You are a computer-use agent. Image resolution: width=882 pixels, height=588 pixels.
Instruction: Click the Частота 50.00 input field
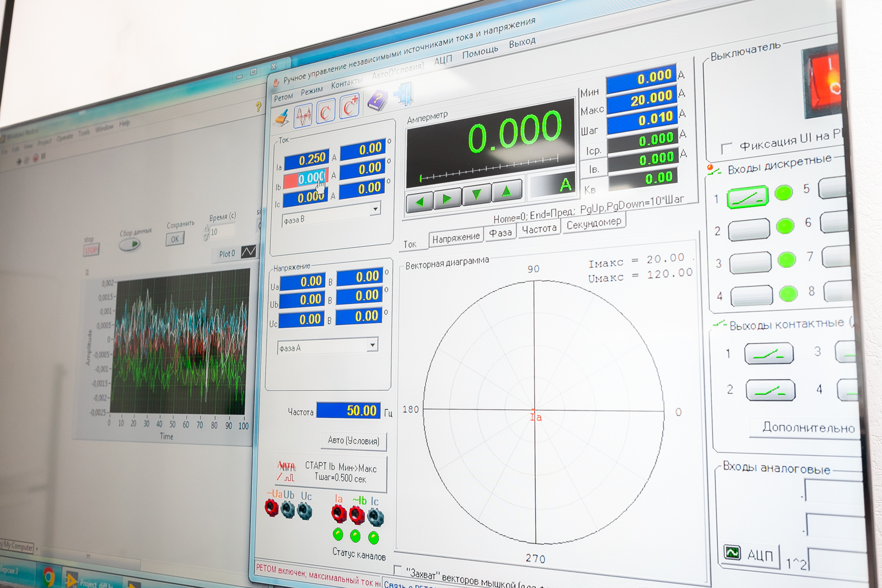click(x=348, y=411)
